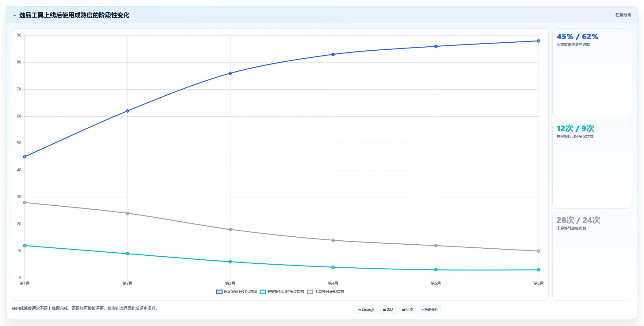Click the 第6月 point on the blue 完成率 line
Screen dimensions: 644x326
[x=539, y=41]
